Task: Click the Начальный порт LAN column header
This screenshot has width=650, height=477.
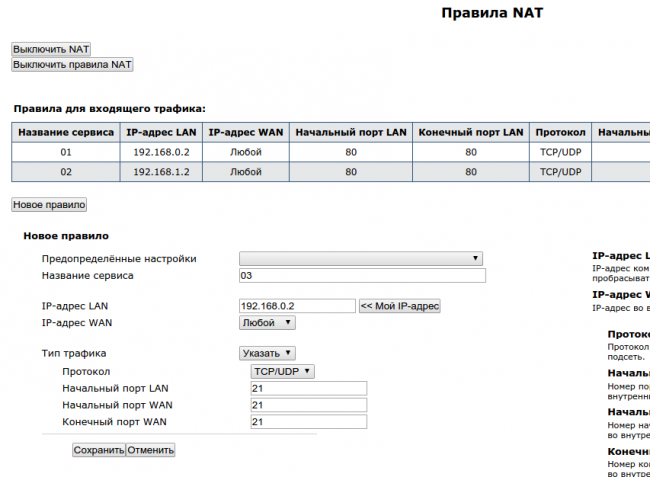Action: 351,133
